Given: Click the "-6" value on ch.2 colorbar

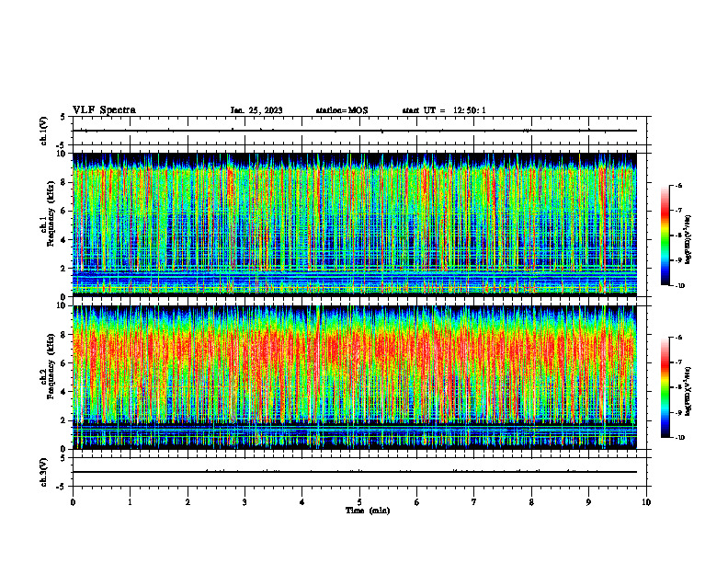Looking at the screenshot, I should 679,338.
